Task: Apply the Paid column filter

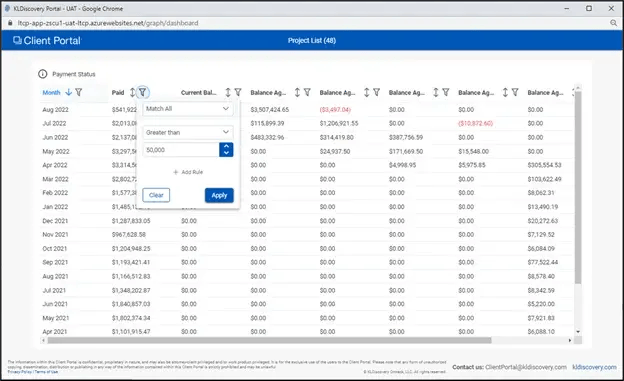Action: [219, 195]
